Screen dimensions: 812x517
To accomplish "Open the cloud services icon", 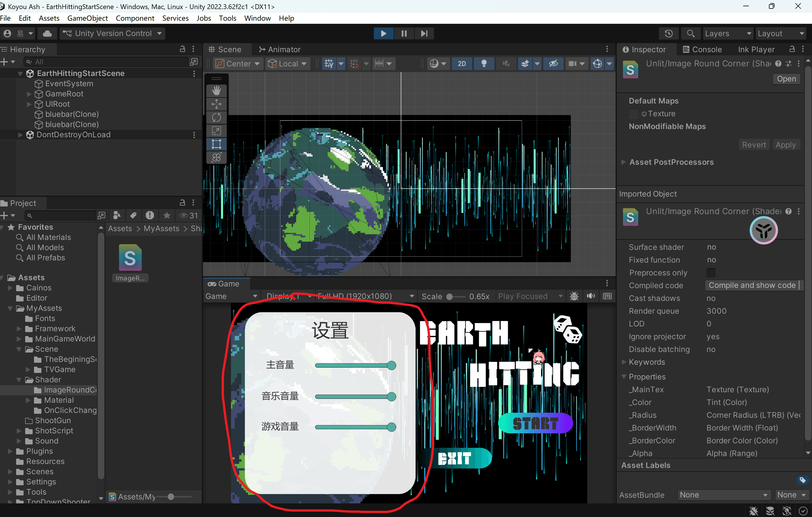I will click(47, 33).
